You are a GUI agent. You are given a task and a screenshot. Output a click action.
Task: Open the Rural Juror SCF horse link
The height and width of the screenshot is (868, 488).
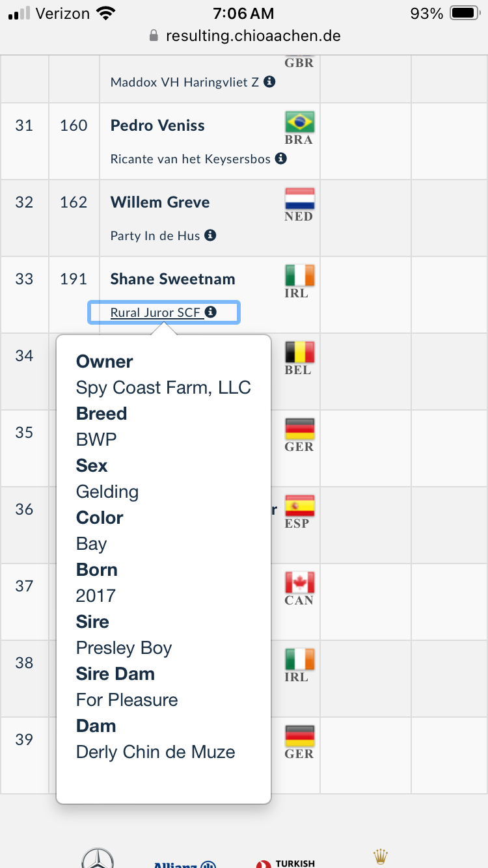pos(156,312)
